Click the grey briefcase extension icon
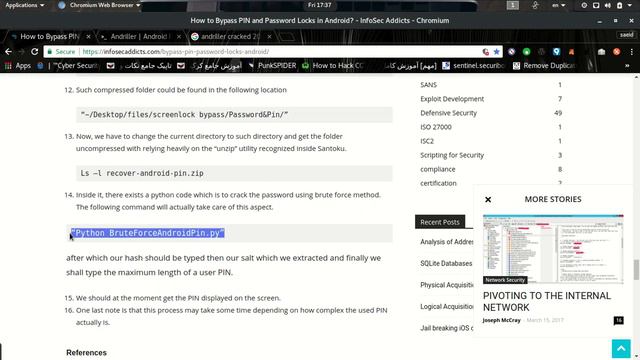Image resolution: width=640 pixels, height=360 pixels. click(601, 52)
